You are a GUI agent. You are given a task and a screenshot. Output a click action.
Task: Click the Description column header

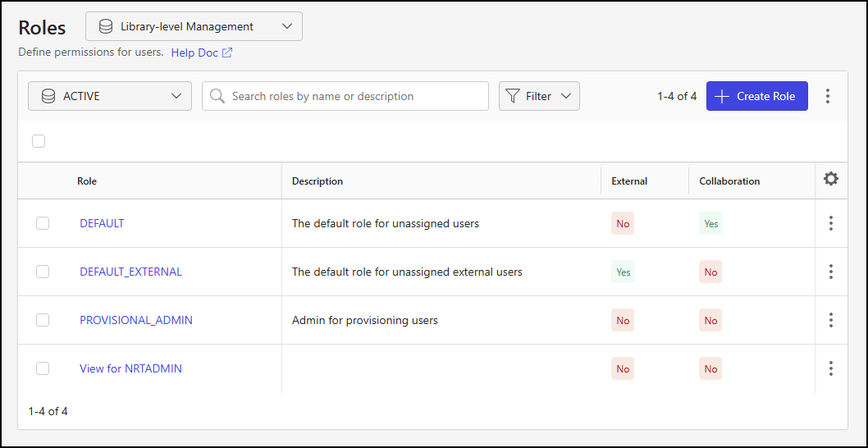[x=318, y=181]
